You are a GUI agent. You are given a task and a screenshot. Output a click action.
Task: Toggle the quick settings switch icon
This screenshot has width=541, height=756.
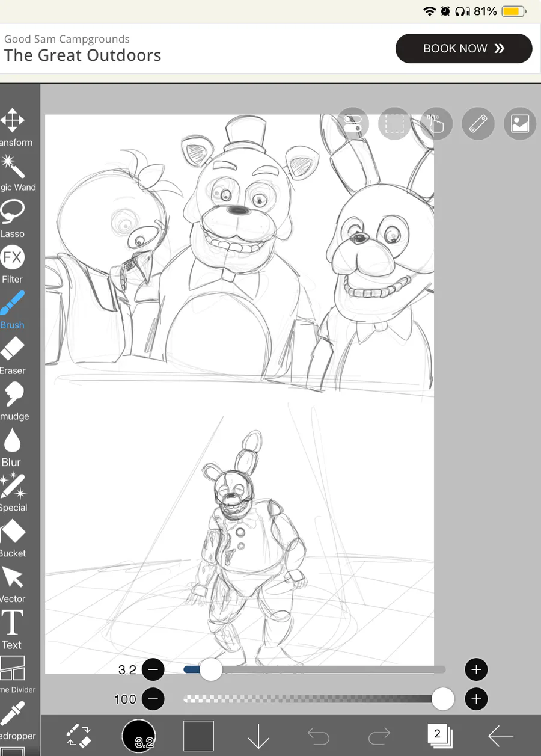(x=353, y=124)
